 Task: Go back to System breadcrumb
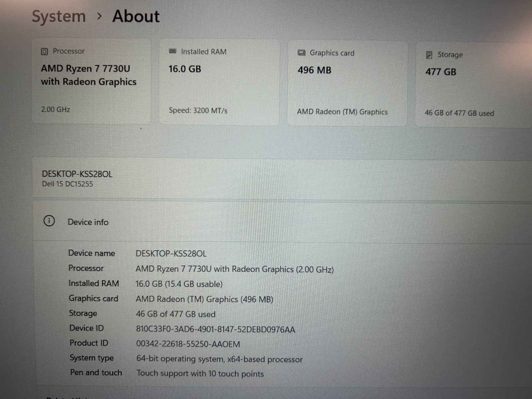59,17
